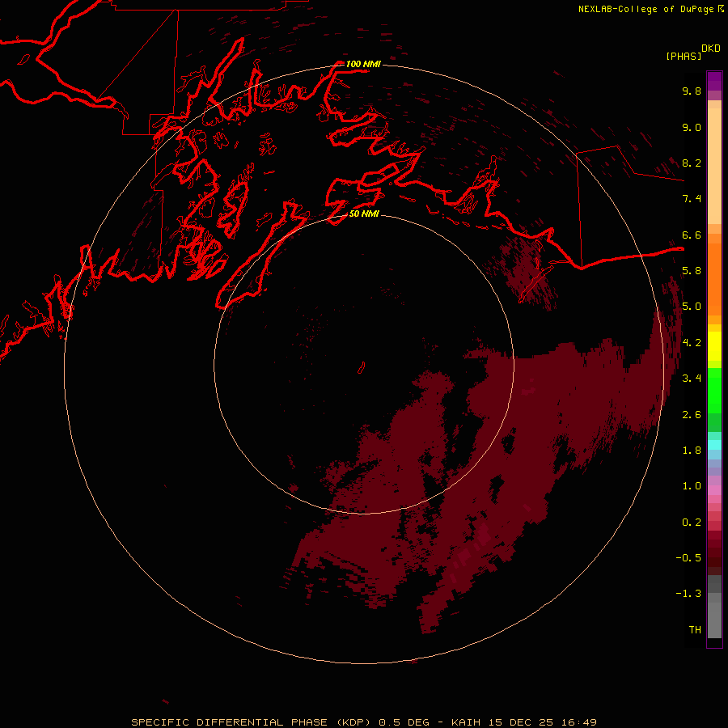Click the 9.0 value on the color scale

[x=692, y=127]
